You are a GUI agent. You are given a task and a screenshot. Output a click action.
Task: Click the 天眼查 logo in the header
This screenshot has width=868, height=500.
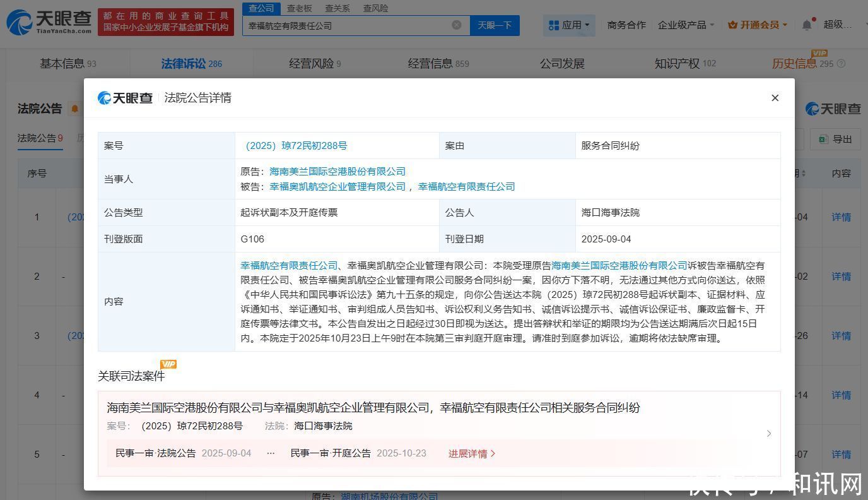49,21
